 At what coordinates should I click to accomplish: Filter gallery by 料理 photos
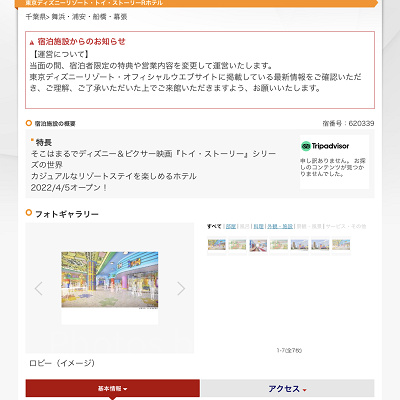tap(258, 226)
